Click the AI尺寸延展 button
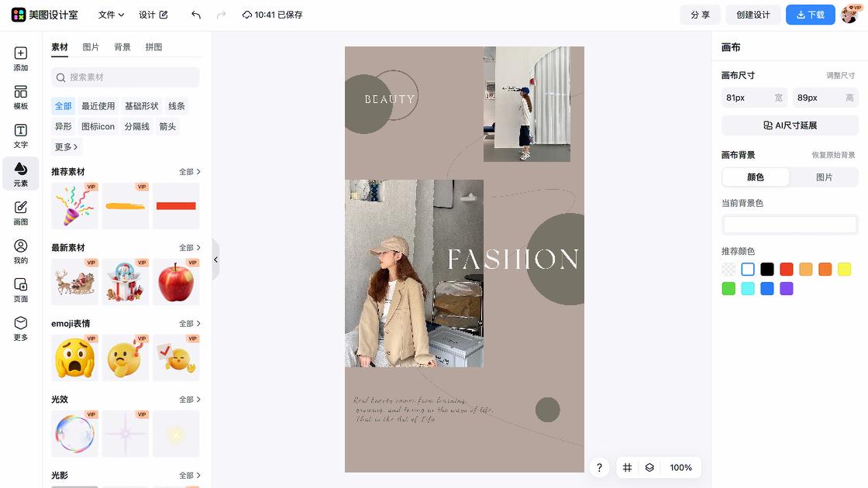 point(790,125)
